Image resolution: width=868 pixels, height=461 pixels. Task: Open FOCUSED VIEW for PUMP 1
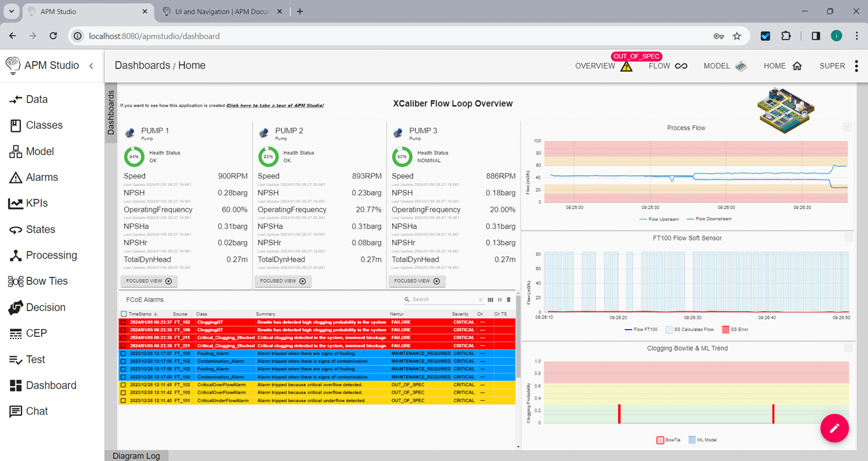[149, 281]
